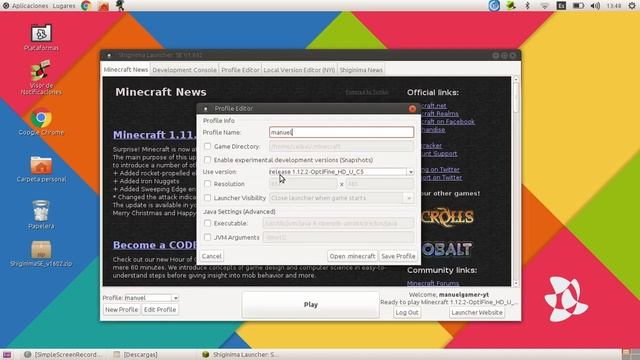Switch to the Development Console tab

[184, 70]
